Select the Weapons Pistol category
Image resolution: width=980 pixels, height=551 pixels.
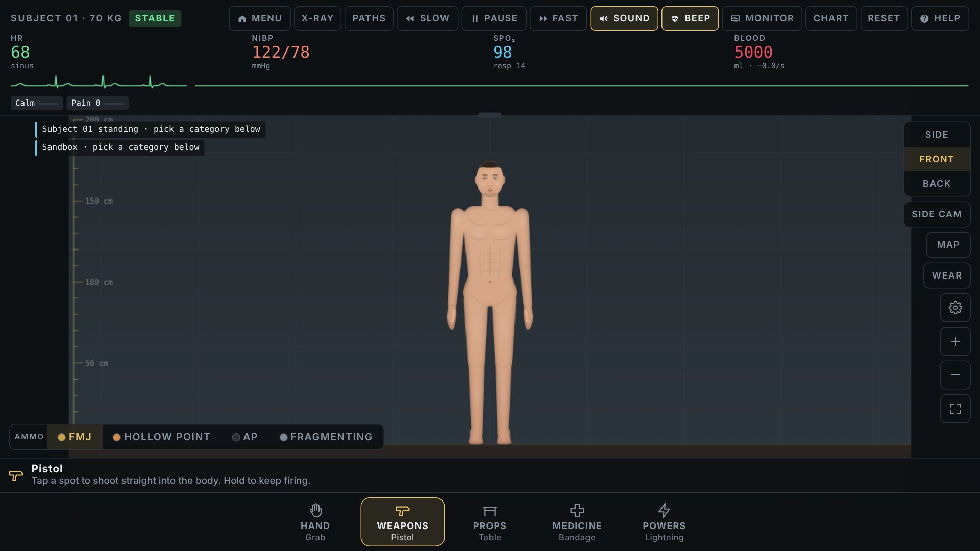pos(403,522)
